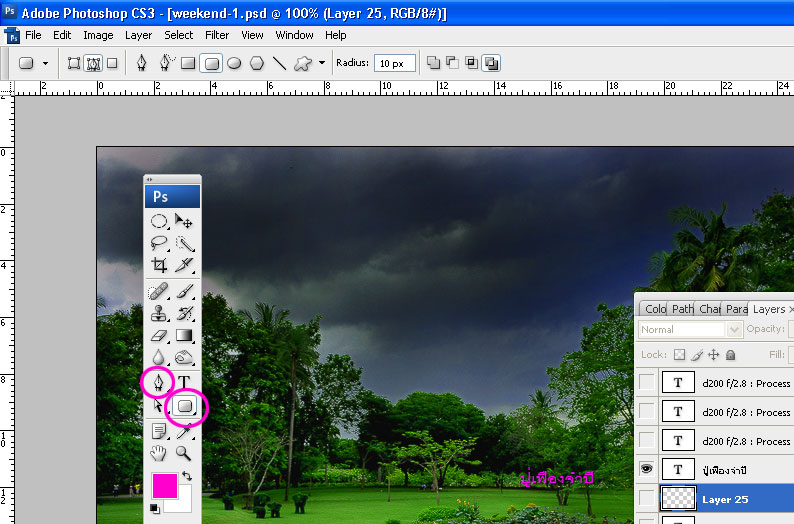Enable the Paths mode in options bar
The height and width of the screenshot is (524, 794).
pos(93,63)
